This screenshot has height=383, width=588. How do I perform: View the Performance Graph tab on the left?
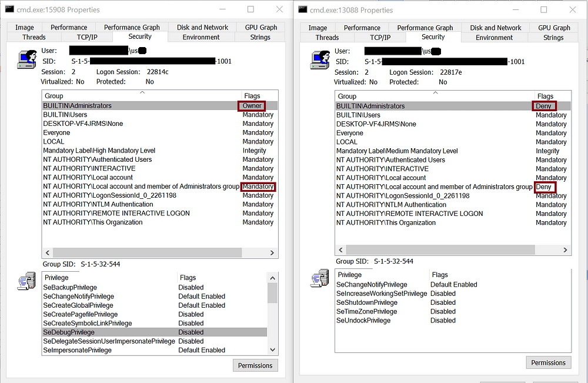(x=132, y=26)
